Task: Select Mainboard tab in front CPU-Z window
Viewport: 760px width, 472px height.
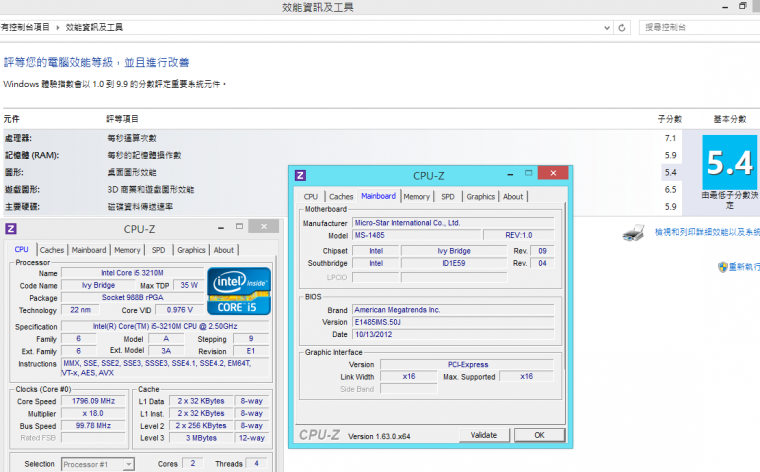Action: pyautogui.click(x=379, y=196)
